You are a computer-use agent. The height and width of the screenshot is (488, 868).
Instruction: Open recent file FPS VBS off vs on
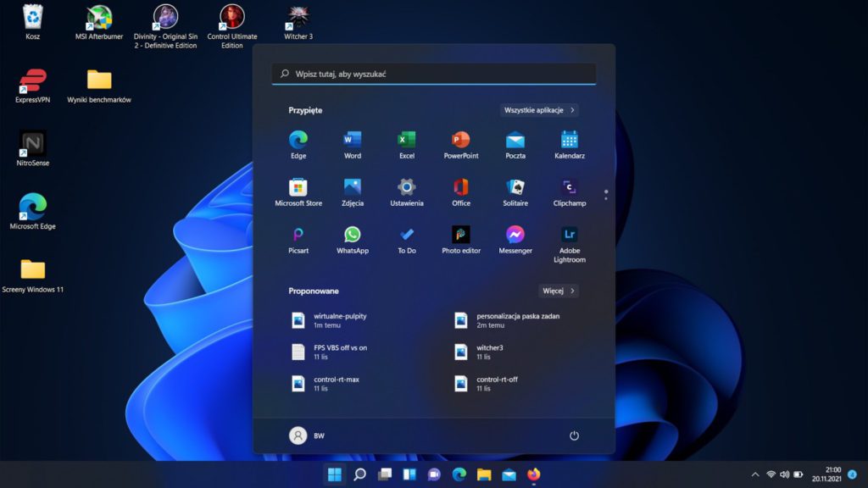(x=339, y=352)
